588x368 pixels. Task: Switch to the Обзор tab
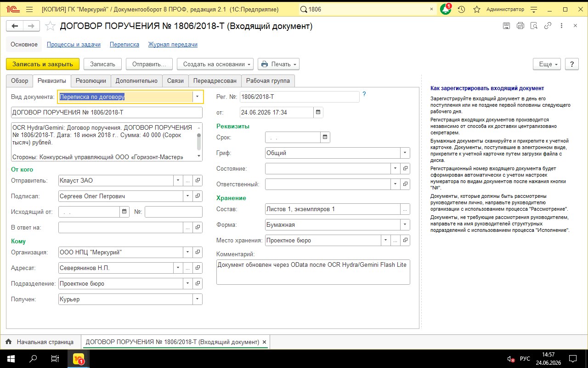20,80
